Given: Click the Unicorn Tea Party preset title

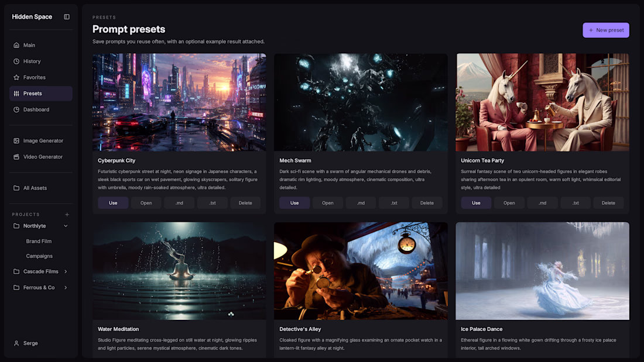Looking at the screenshot, I should click(482, 160).
